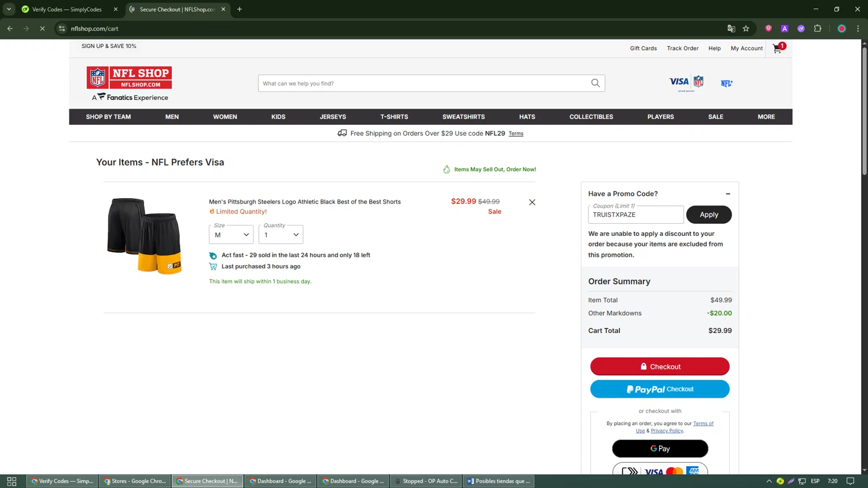Screen dimensions: 868x488
Task: Click the Google Pay button
Action: [660, 449]
